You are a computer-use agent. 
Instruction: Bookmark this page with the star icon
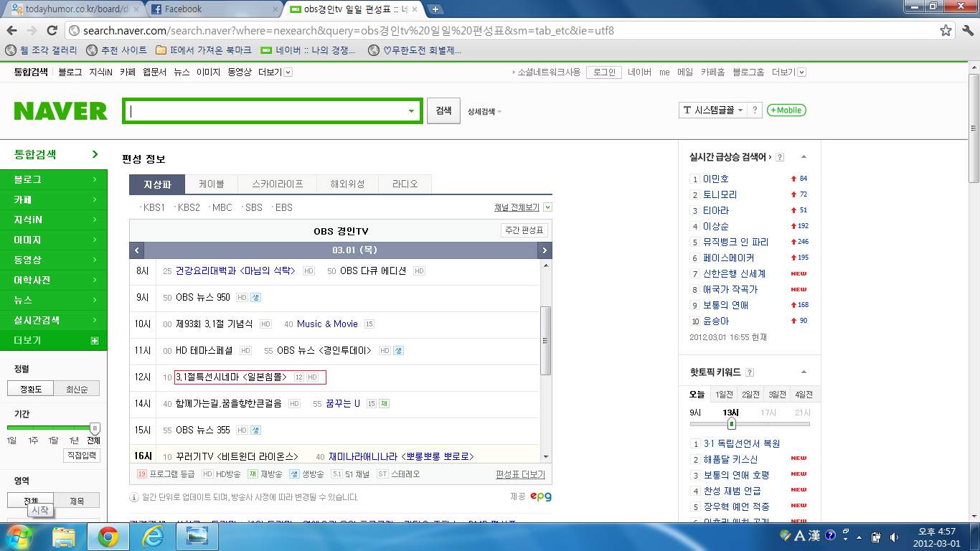946,31
